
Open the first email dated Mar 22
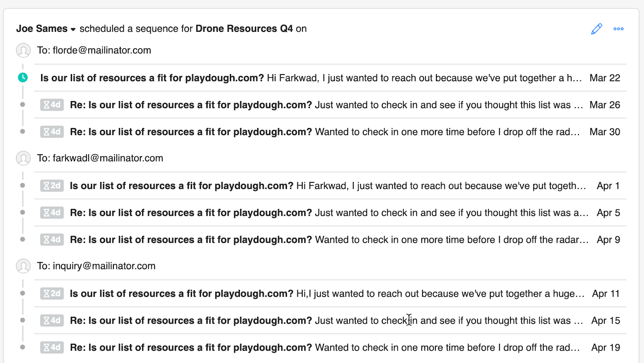tap(310, 78)
